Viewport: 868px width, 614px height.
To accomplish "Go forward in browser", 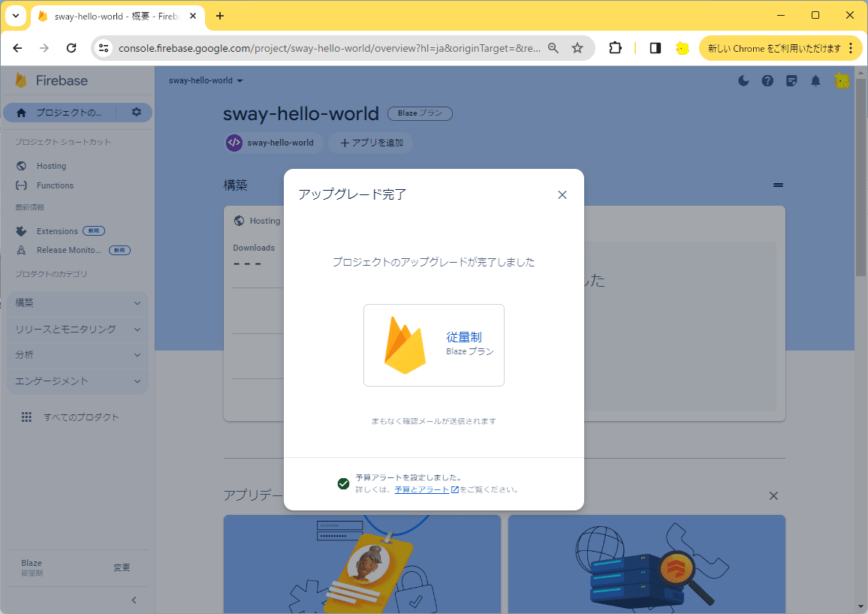I will point(44,48).
